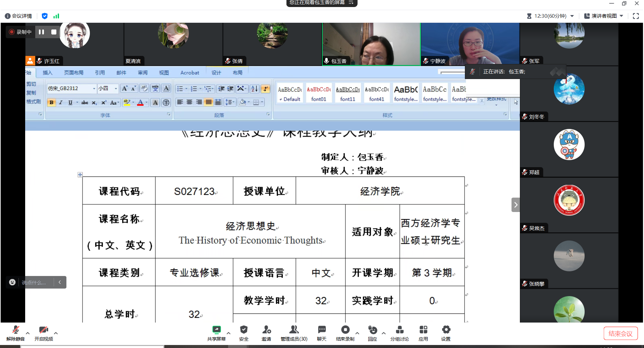Image resolution: width=644 pixels, height=348 pixels.
Task: Stop recording with the square button
Action: pos(54,32)
